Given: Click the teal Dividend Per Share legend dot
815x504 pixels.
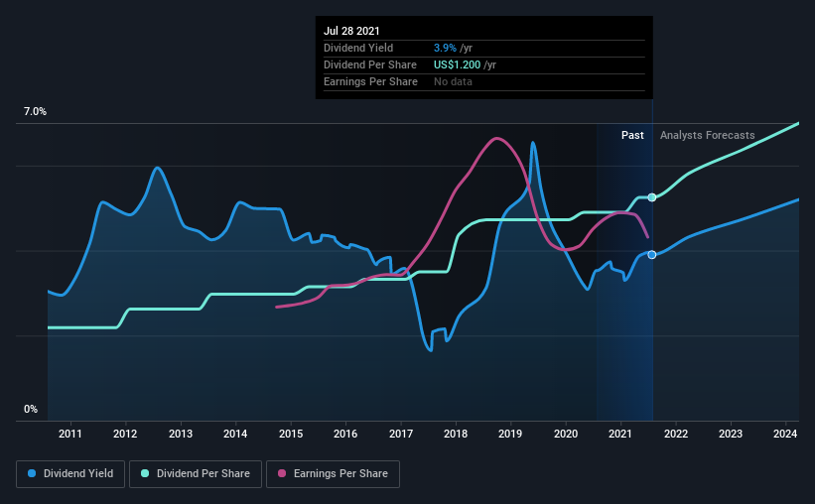Looking at the screenshot, I should click(145, 473).
